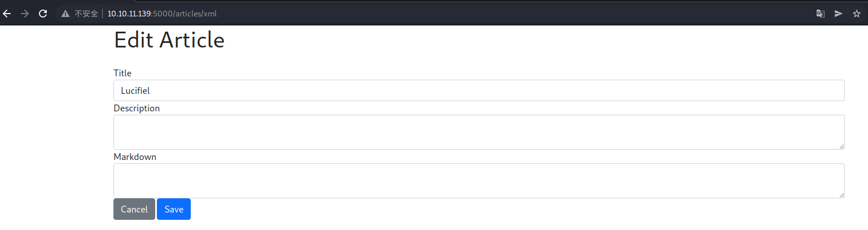Cancel editing the article
The width and height of the screenshot is (868, 230).
coord(134,209)
